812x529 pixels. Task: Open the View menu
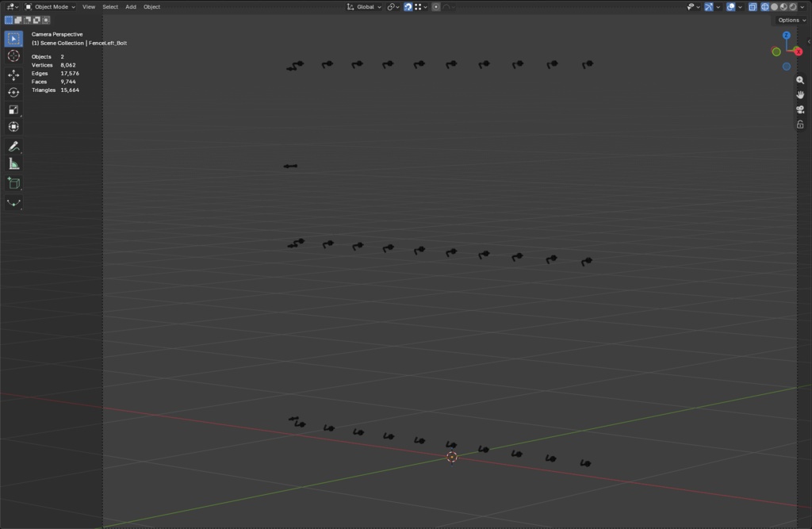pyautogui.click(x=89, y=6)
